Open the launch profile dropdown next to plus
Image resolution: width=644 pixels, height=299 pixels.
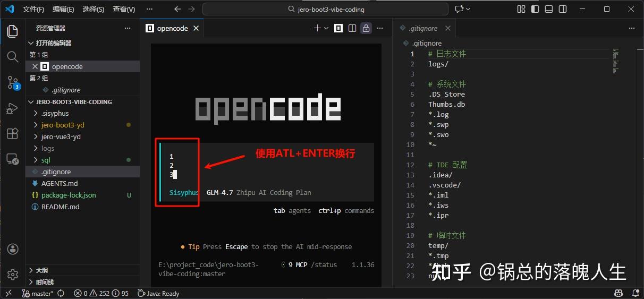point(326,28)
